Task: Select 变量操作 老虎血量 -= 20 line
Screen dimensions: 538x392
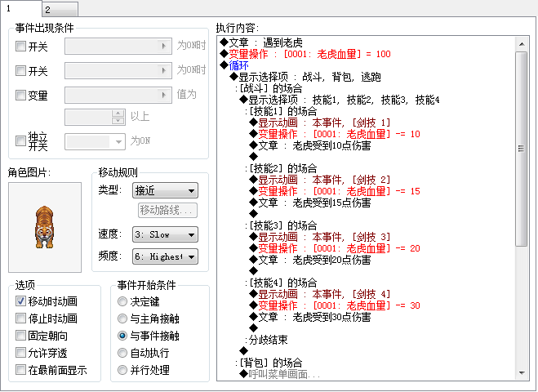Action: pyautogui.click(x=335, y=248)
